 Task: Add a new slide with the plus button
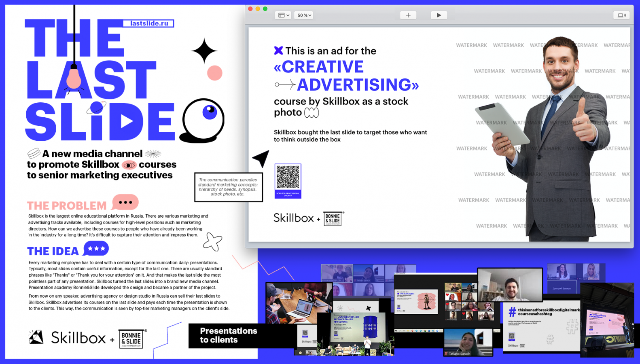pos(408,15)
